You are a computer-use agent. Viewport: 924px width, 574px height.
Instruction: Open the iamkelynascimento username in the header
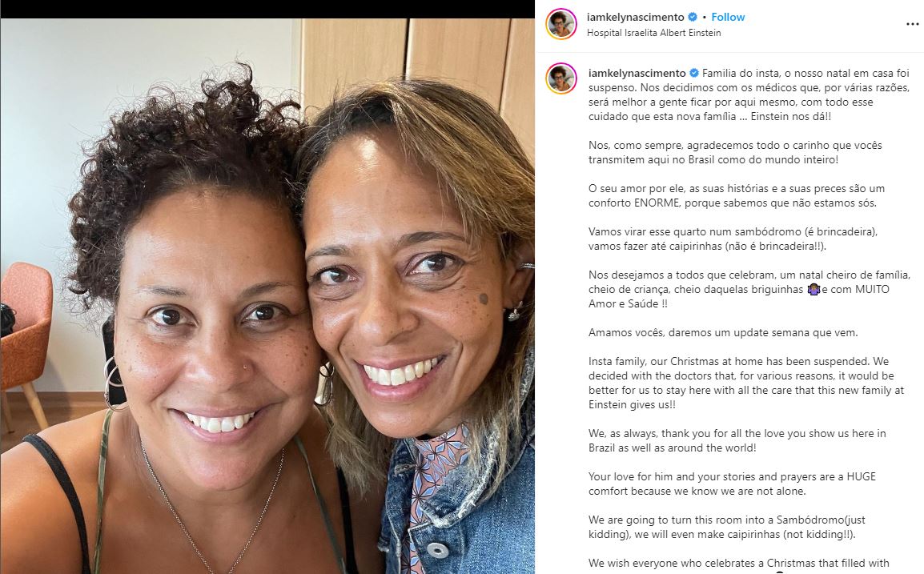coord(635,17)
